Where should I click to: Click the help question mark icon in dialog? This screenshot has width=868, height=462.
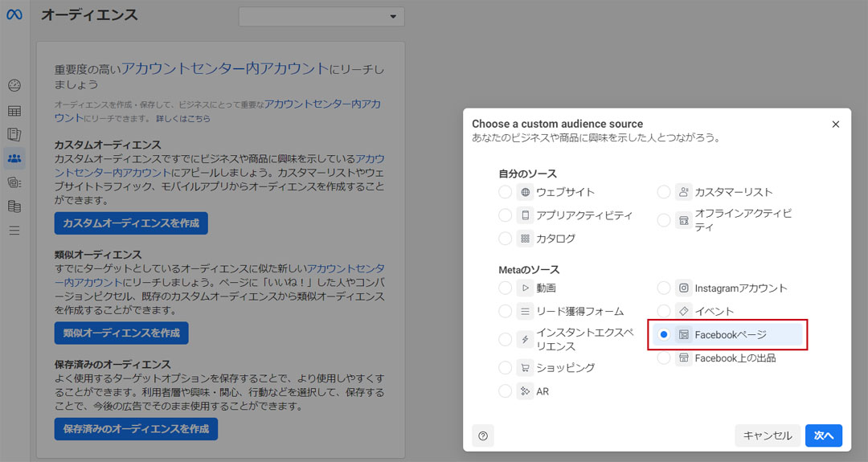click(483, 435)
